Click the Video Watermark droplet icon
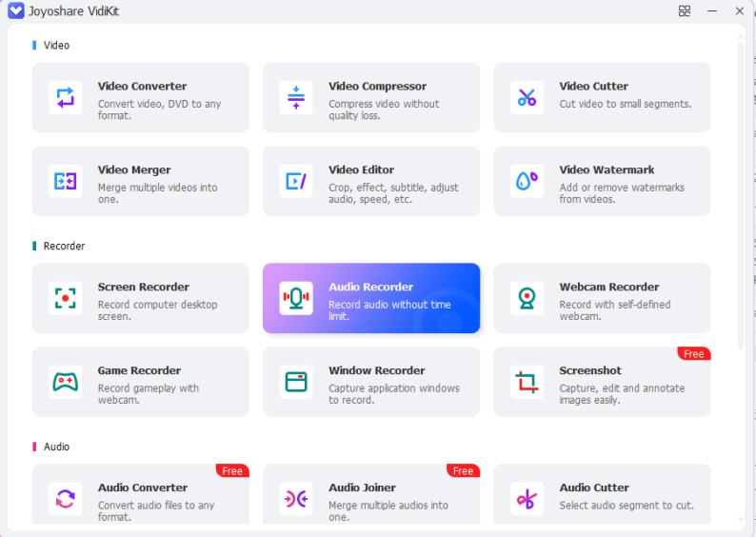This screenshot has width=756, height=537. point(527,181)
